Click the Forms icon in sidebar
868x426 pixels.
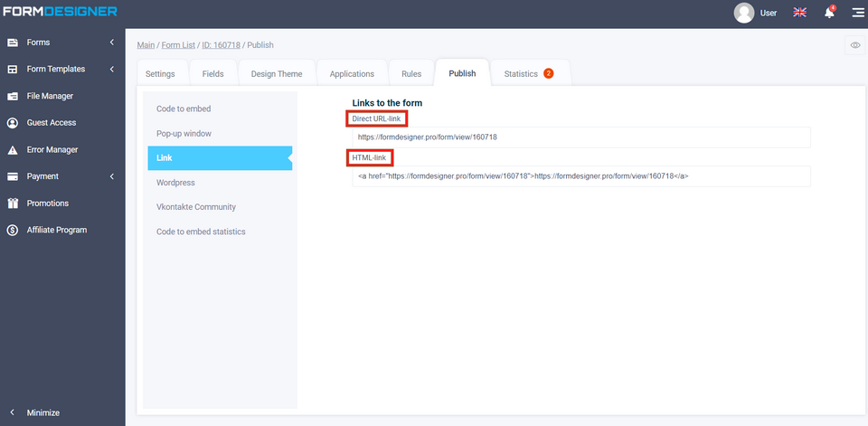[x=13, y=43]
